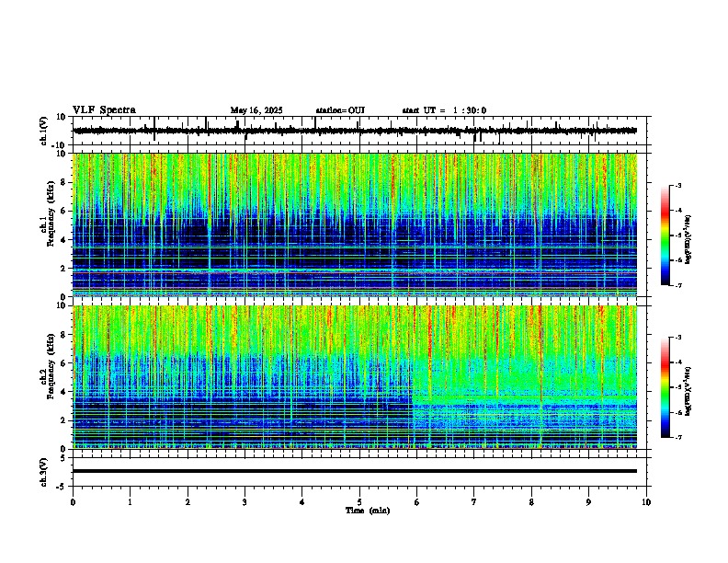
Task: Click the "-10" tick on ch.1(V) axis
Action: pos(60,145)
